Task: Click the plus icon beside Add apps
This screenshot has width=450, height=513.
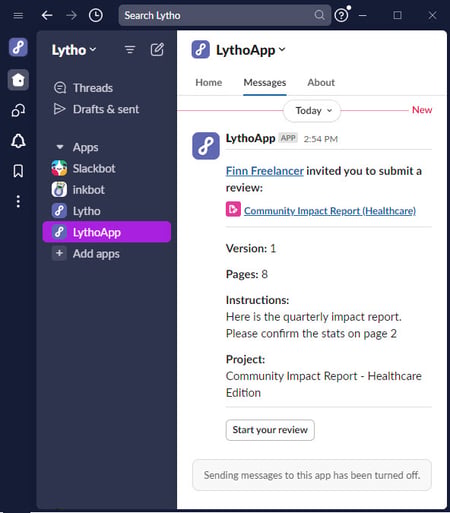Action: (59, 253)
